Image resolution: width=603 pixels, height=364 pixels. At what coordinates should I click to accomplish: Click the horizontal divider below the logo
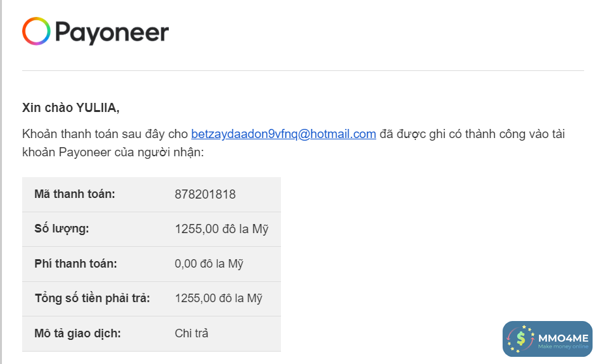pyautogui.click(x=302, y=70)
